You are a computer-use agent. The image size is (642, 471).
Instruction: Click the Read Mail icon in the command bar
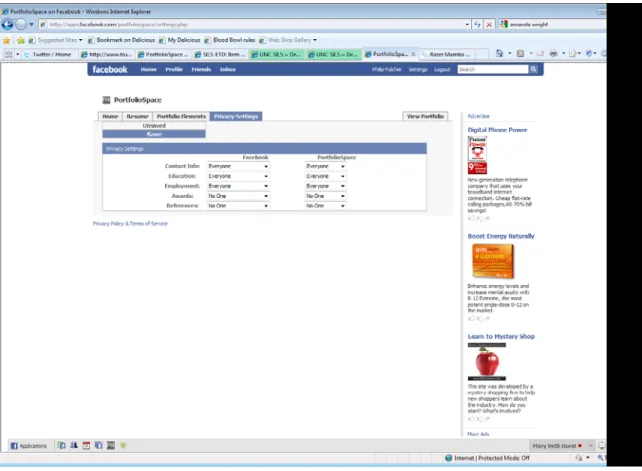click(540, 54)
